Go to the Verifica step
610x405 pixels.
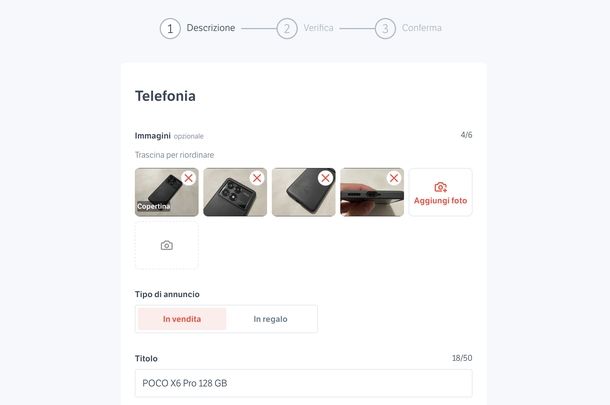[x=318, y=28]
